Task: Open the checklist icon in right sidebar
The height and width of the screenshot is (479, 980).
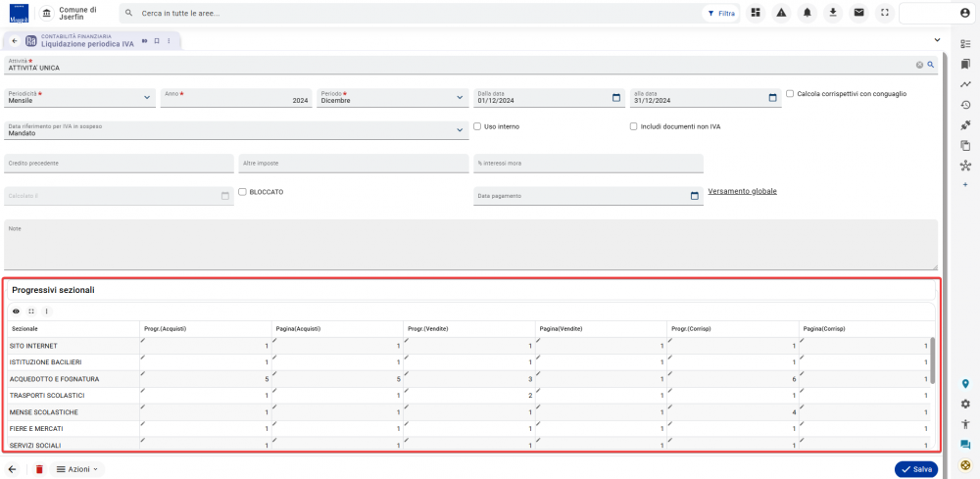Action: 965,44
